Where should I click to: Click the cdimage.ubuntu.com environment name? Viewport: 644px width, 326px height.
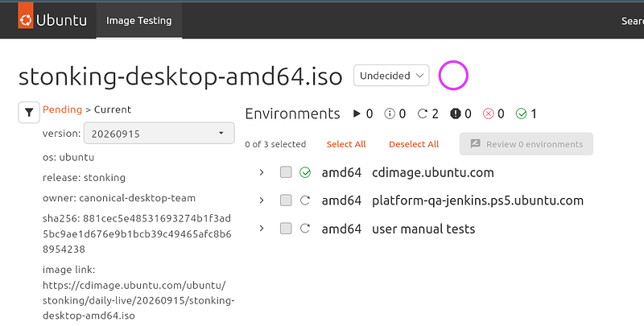tap(433, 172)
